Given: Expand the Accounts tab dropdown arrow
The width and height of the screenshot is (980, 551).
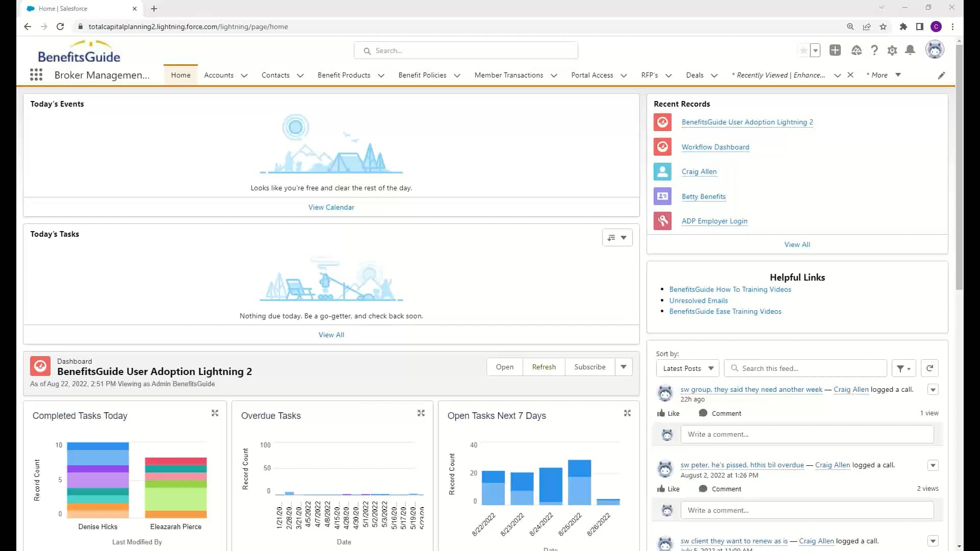Looking at the screenshot, I should [244, 75].
